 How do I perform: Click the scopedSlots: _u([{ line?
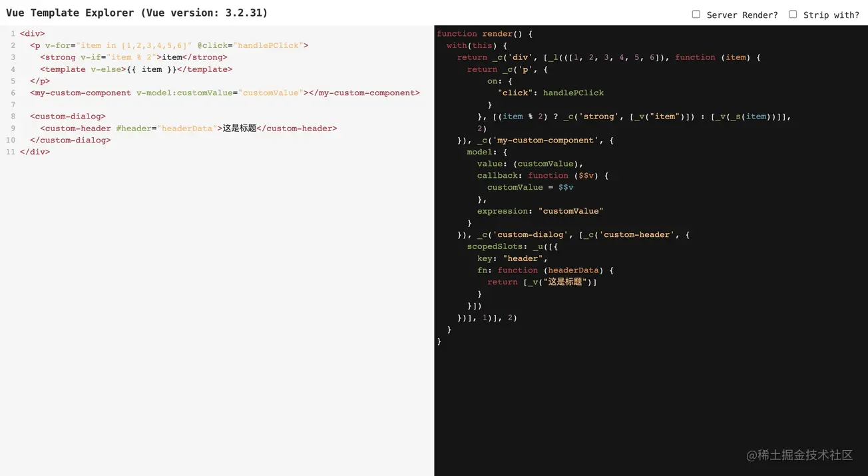(x=513, y=247)
